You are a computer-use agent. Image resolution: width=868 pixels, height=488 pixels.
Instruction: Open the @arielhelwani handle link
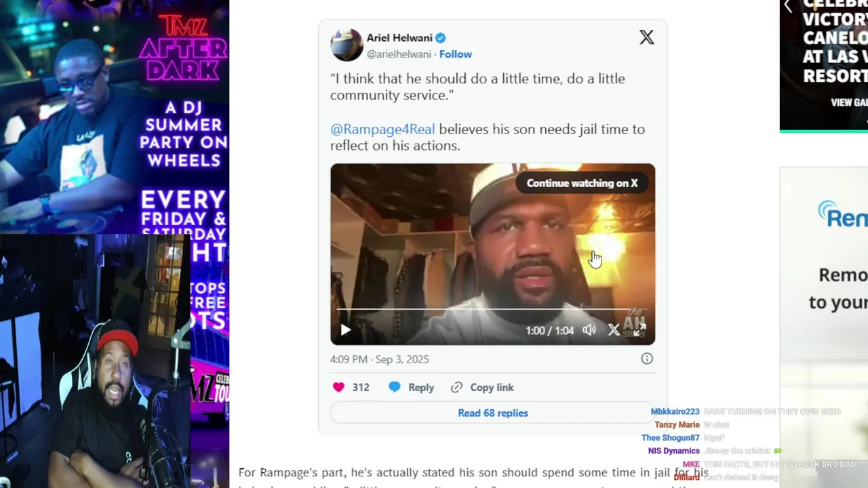pyautogui.click(x=399, y=54)
